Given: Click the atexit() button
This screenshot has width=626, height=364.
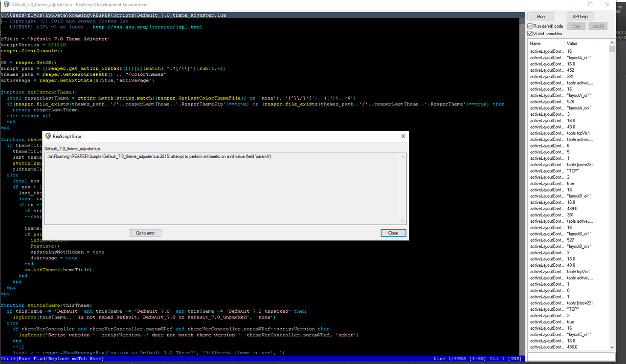Looking at the screenshot, I should click(x=598, y=26).
